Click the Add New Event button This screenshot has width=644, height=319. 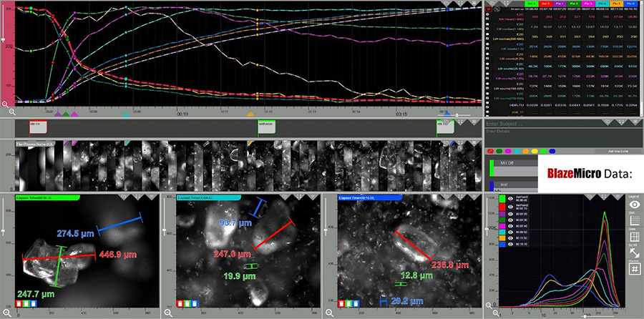(x=618, y=152)
